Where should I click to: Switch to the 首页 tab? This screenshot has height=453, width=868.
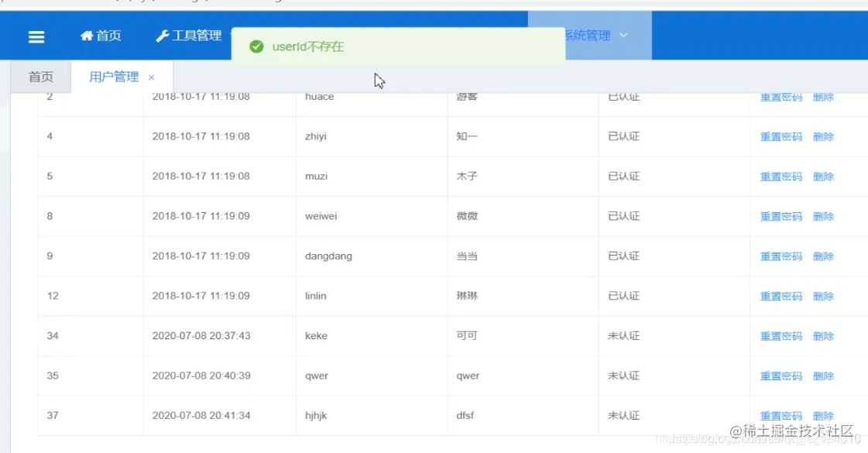(40, 77)
